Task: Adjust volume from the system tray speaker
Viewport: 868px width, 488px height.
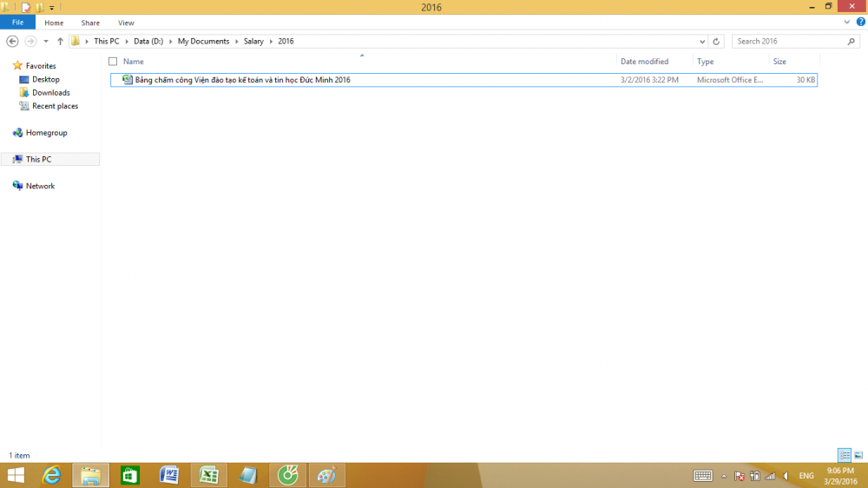Action: (786, 476)
